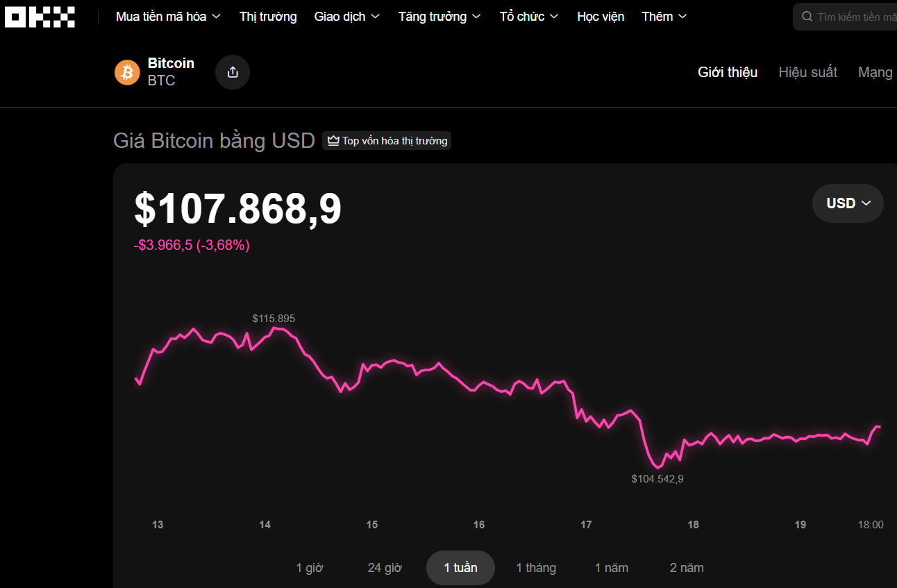
Task: Open the Học viện menu item
Action: 601,17
